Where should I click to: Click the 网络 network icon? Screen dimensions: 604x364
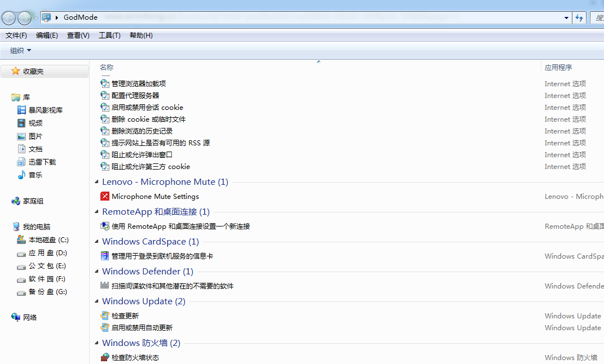[16, 317]
